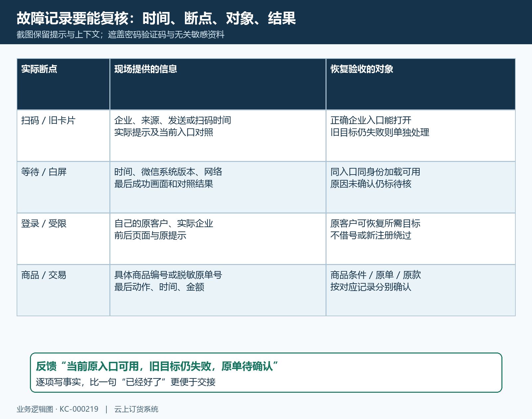Click the cell 同入口同身份加载可用
Viewport: 532px width, 419px height.
point(421,187)
